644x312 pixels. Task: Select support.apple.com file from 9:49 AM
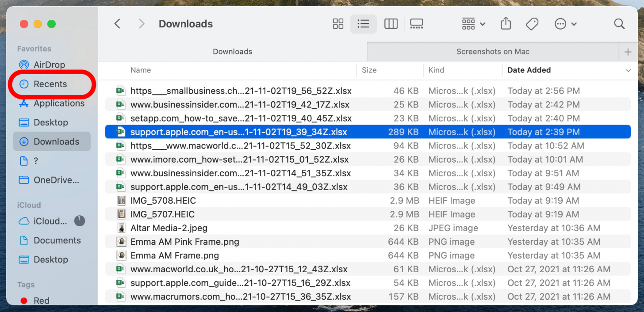click(x=368, y=187)
